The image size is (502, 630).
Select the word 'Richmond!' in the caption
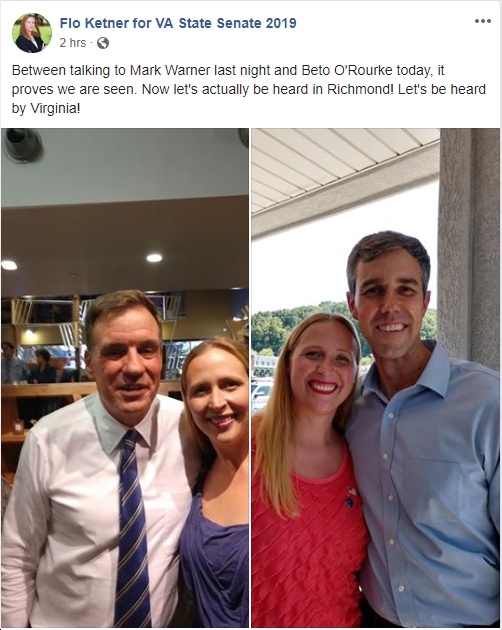[361, 89]
